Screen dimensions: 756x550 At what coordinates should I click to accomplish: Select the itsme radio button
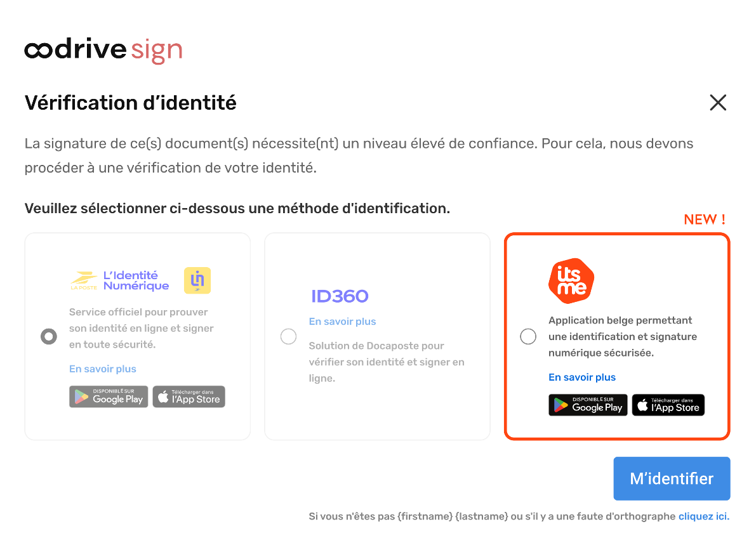(x=528, y=336)
